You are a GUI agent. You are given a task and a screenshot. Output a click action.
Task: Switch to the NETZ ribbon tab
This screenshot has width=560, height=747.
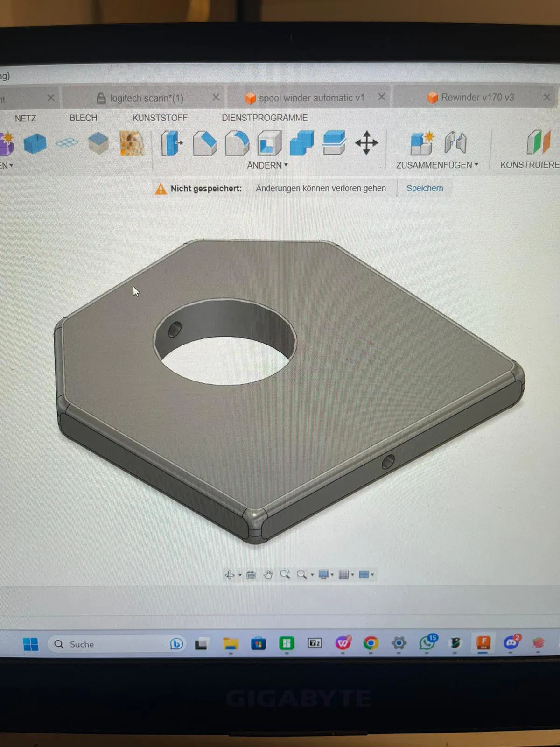[x=25, y=118]
